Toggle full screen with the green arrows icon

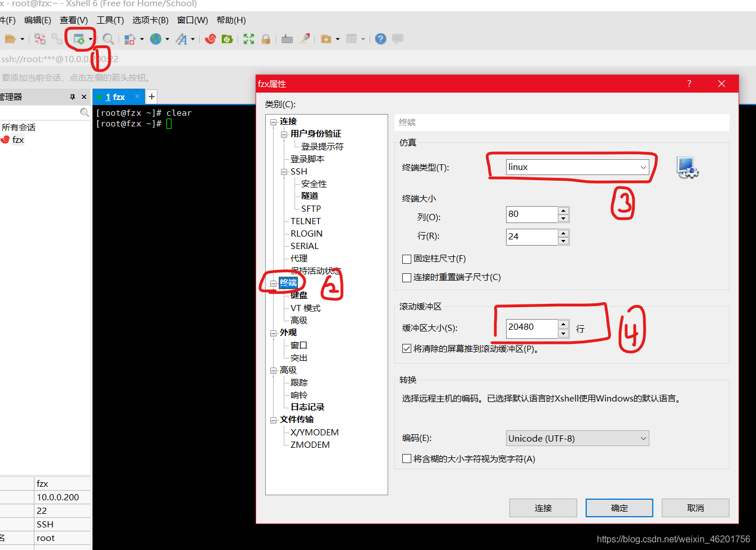pos(249,39)
